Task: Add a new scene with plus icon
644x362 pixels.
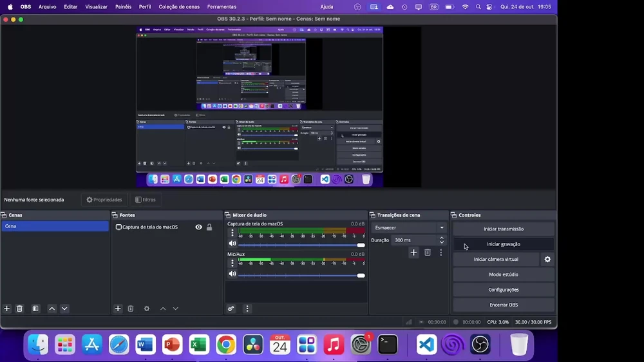Action: click(x=6, y=309)
